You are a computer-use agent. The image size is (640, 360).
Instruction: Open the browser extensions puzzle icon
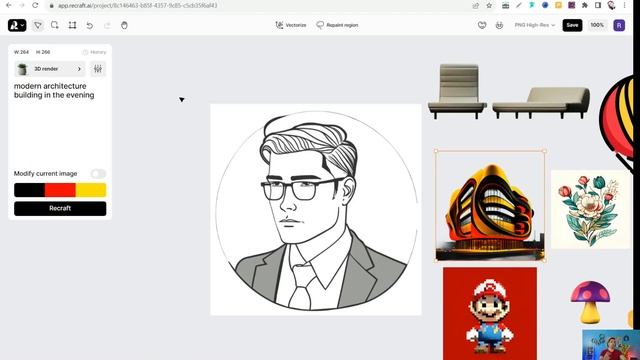click(585, 5)
